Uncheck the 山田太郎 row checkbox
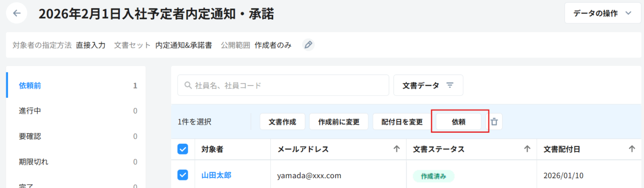Image resolution: width=644 pixels, height=188 pixels. [x=183, y=175]
